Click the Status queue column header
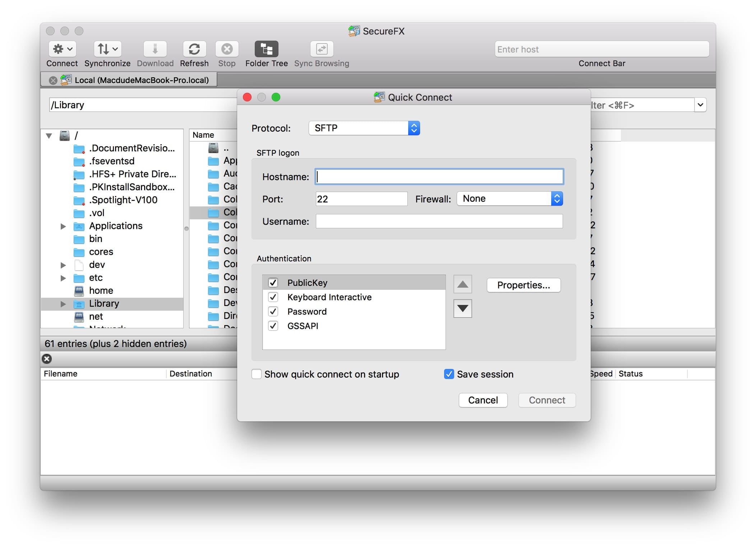 click(x=651, y=374)
